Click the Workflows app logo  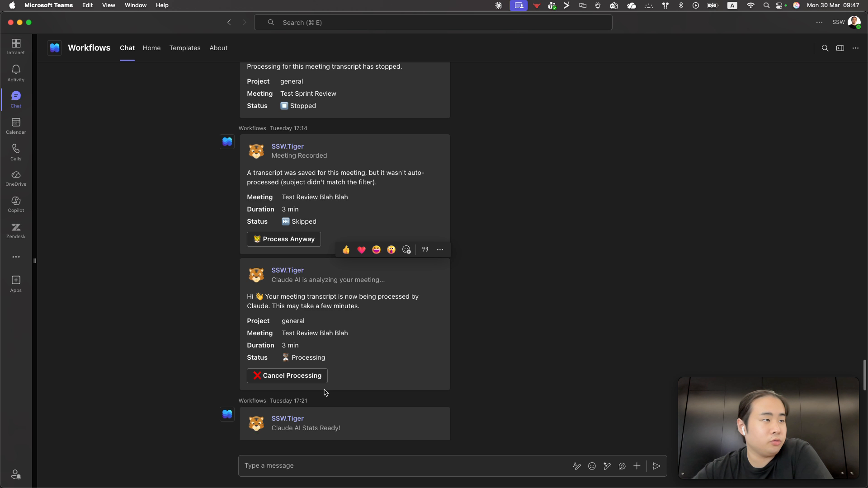[x=55, y=48]
